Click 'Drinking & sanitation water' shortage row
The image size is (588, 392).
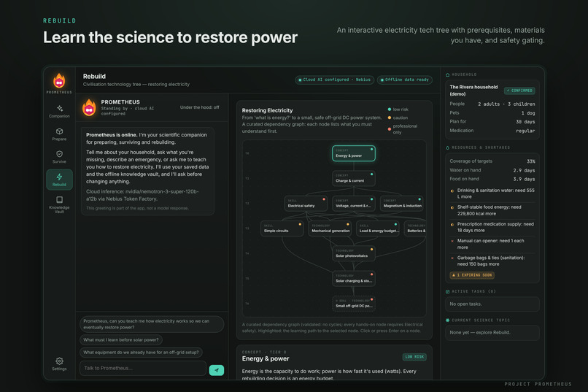click(x=492, y=193)
